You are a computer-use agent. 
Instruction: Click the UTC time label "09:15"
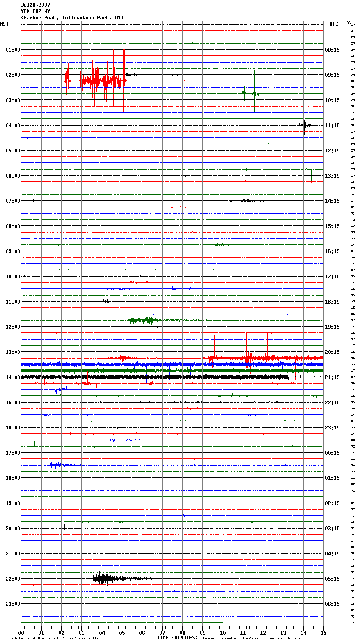tap(332, 75)
